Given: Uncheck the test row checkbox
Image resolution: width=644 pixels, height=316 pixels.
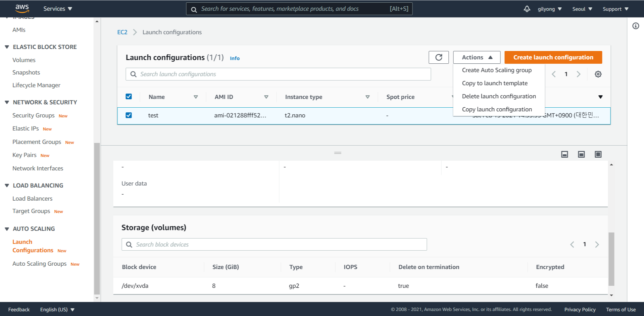Looking at the screenshot, I should tap(129, 115).
